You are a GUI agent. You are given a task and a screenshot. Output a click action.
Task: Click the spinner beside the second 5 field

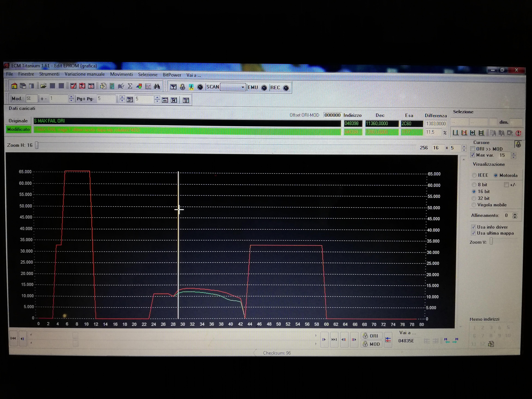coord(157,99)
